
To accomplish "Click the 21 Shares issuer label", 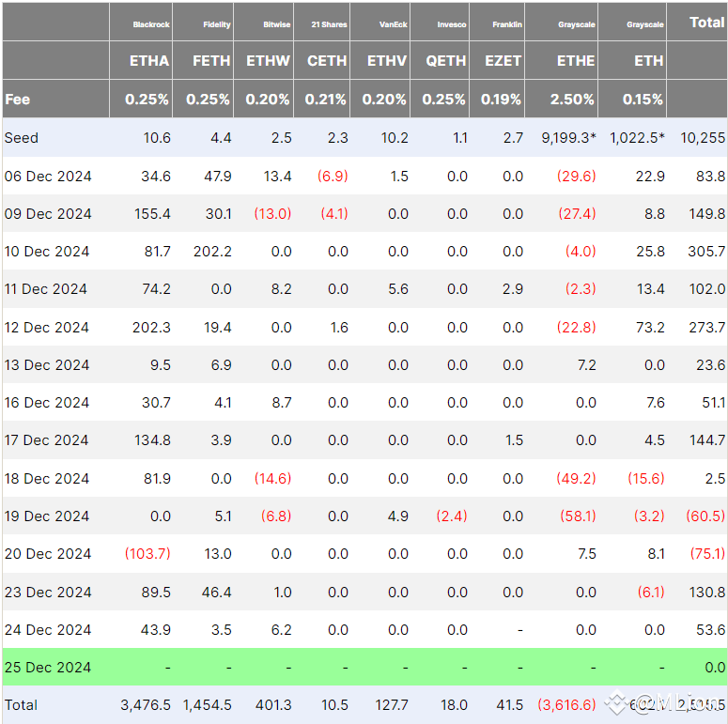I will 329,24.
